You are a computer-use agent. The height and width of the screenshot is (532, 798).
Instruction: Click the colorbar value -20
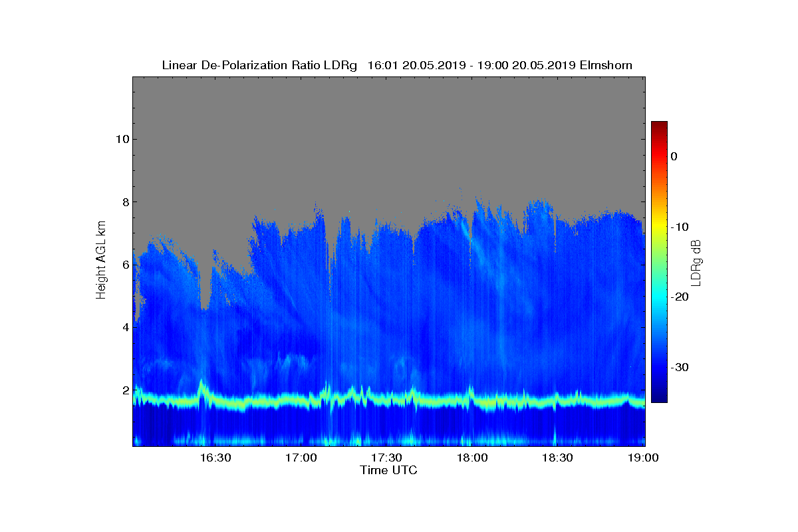(x=680, y=297)
